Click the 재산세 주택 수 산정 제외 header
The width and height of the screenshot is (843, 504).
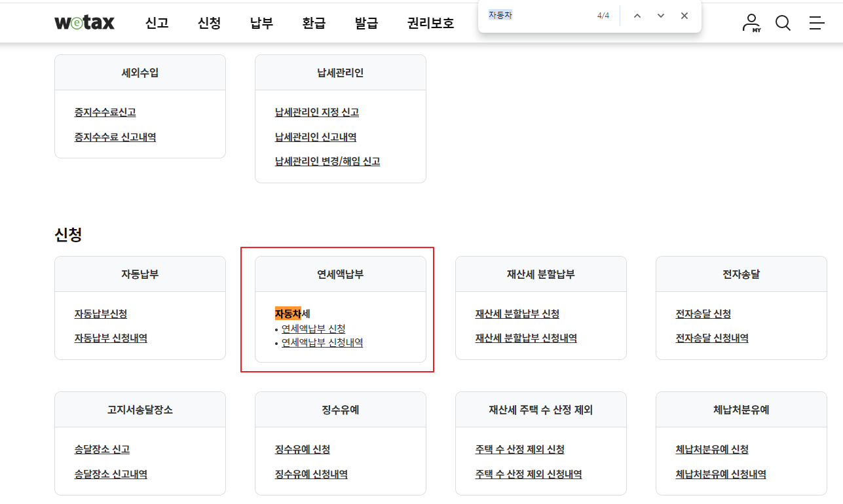tap(541, 410)
